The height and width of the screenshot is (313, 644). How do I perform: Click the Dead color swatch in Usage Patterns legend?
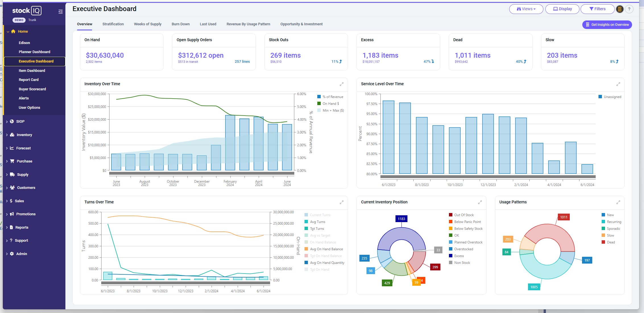603,242
